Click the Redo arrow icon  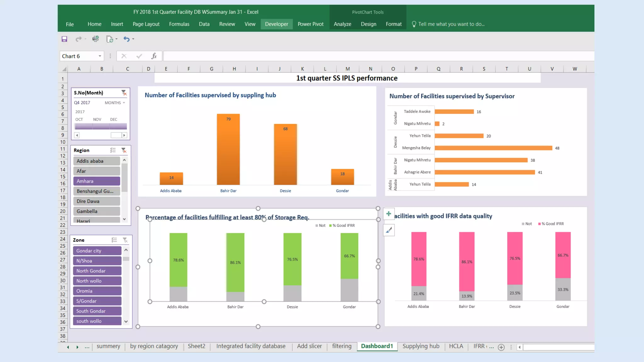(x=78, y=39)
